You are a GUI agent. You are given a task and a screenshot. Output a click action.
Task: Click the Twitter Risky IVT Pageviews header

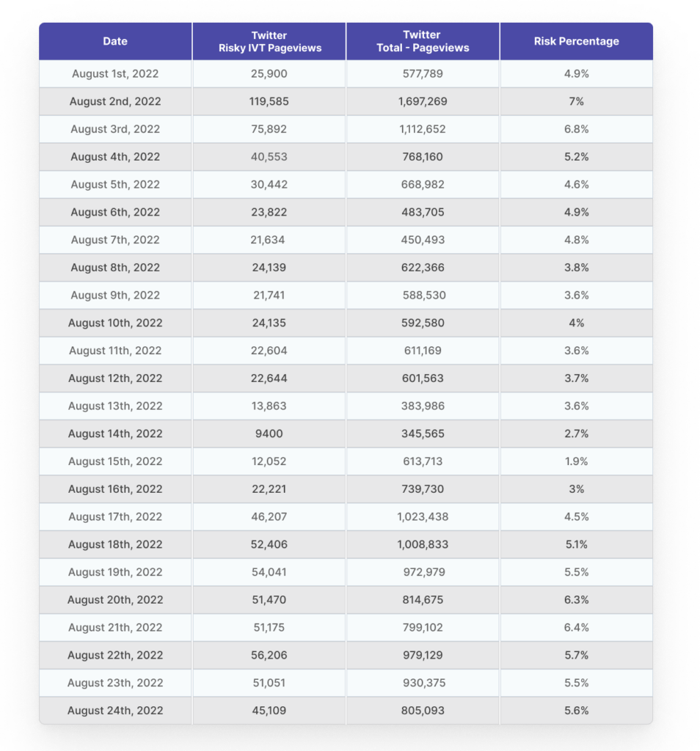269,41
